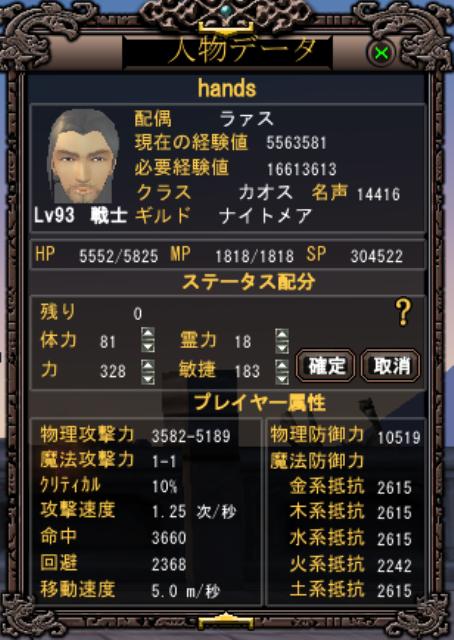Click the 確定 confirm button
The width and height of the screenshot is (454, 640).
pos(325,366)
